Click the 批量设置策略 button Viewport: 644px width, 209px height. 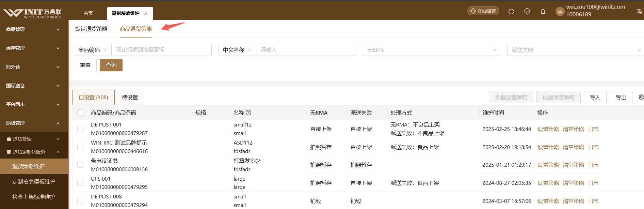coord(511,97)
